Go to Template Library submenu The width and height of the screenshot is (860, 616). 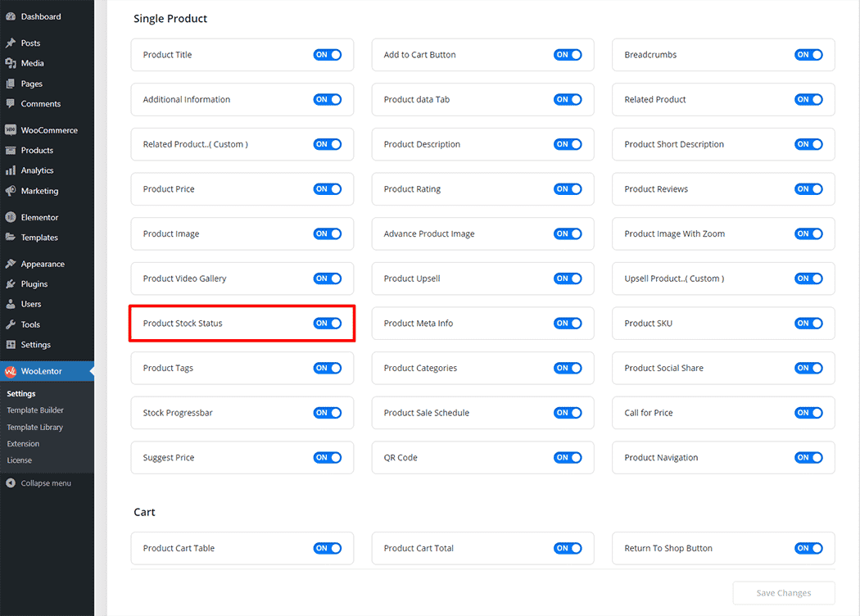tap(35, 427)
